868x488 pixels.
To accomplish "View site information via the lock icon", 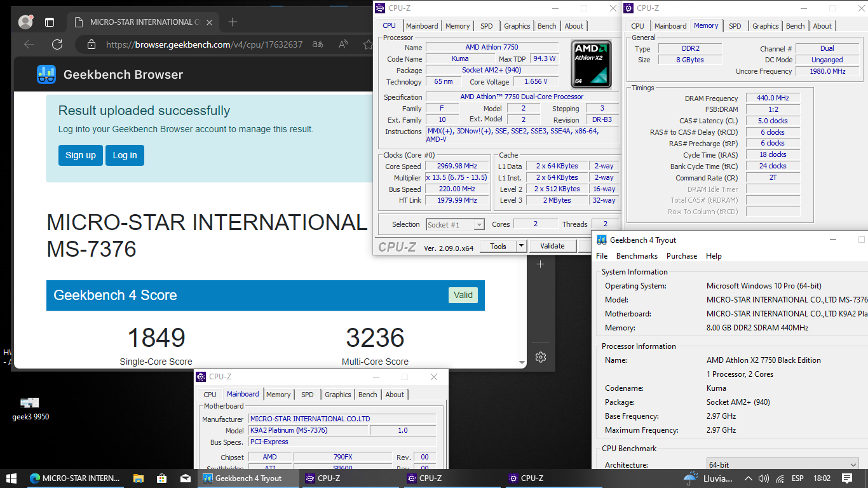I will click(x=92, y=44).
